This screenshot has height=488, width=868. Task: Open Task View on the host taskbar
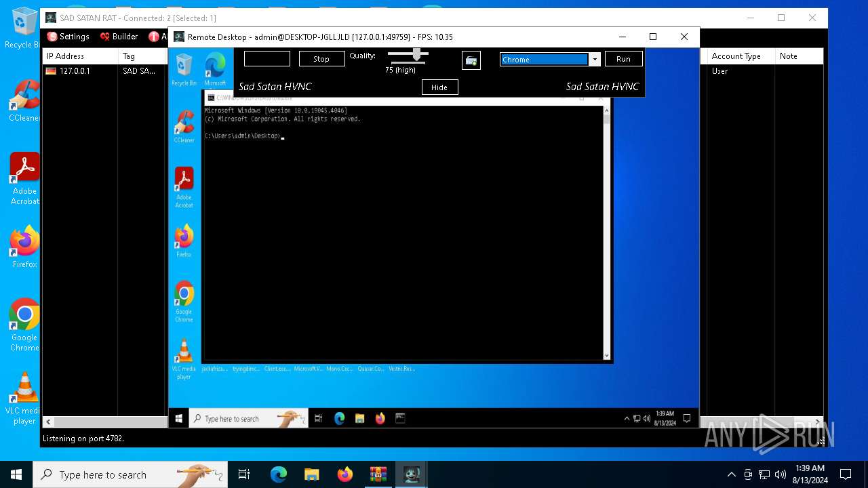click(244, 474)
